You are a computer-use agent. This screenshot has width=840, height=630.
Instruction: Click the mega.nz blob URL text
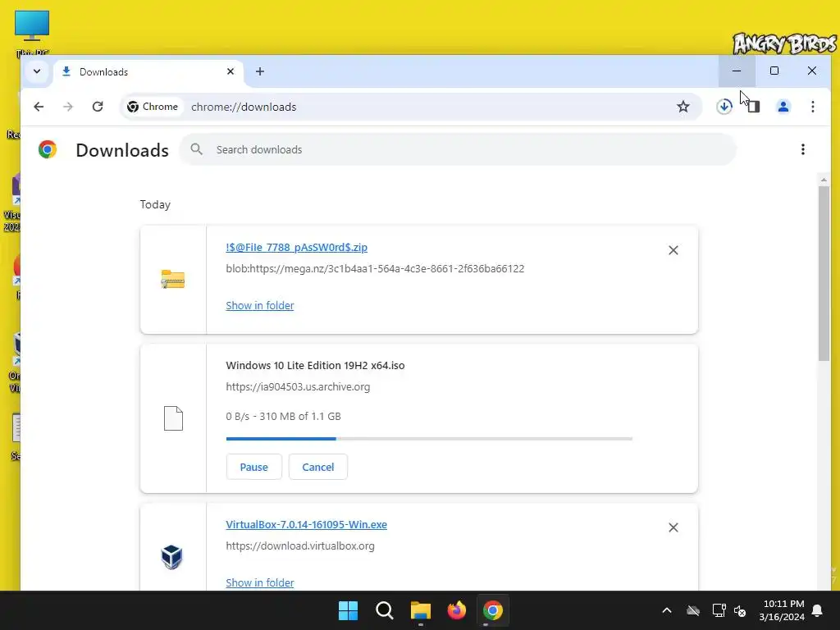pos(375,268)
